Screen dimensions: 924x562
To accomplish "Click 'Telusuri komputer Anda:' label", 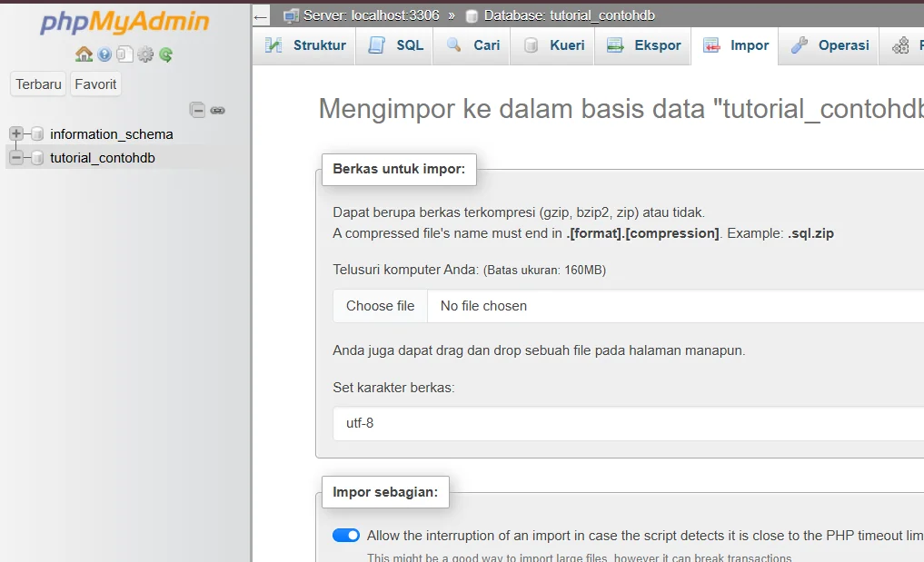I will point(405,270).
